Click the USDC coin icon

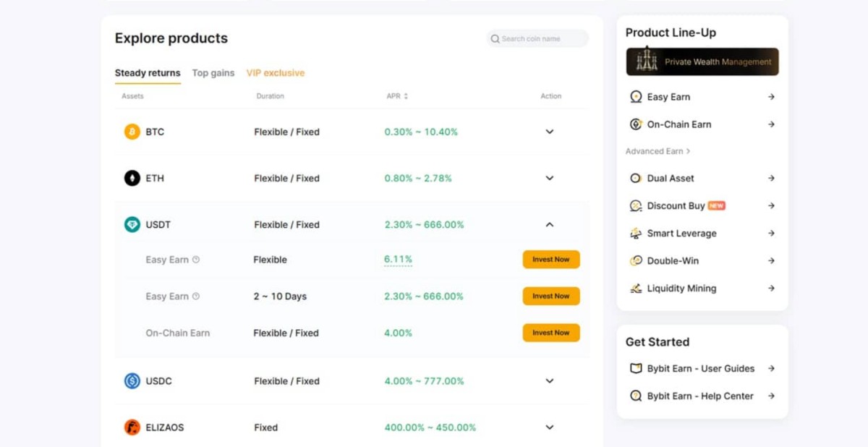pyautogui.click(x=132, y=381)
